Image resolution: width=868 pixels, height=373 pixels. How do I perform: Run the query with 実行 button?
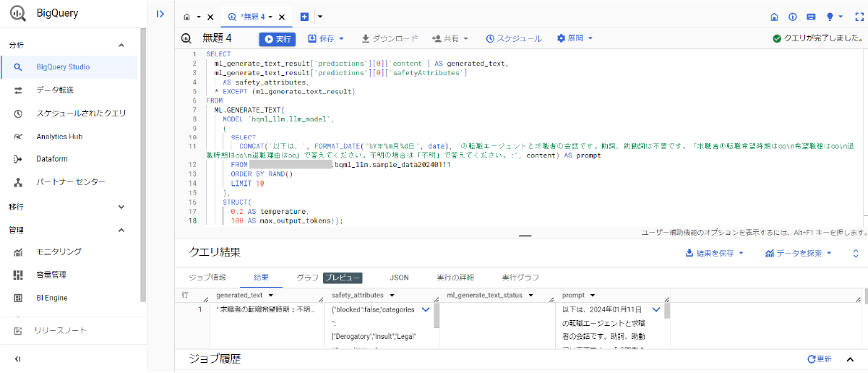277,39
